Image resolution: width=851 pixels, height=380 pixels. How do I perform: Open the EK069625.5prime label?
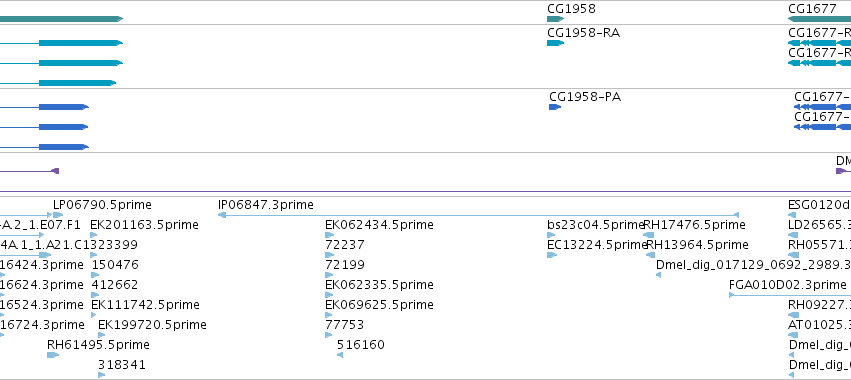point(379,305)
